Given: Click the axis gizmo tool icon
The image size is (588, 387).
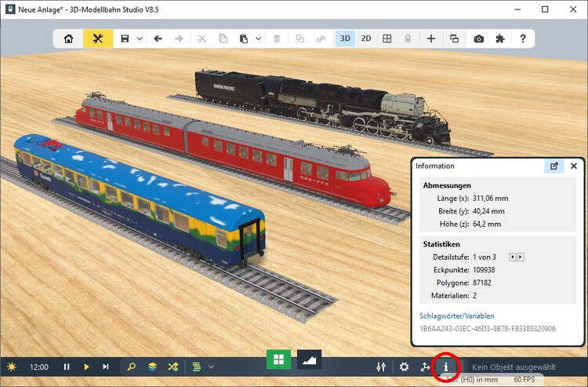Looking at the screenshot, I should pyautogui.click(x=425, y=367).
